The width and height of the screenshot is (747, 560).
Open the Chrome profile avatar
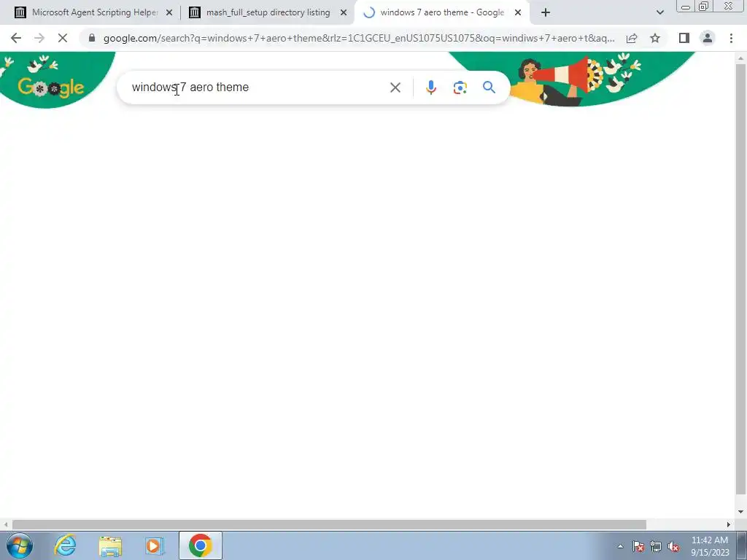708,38
